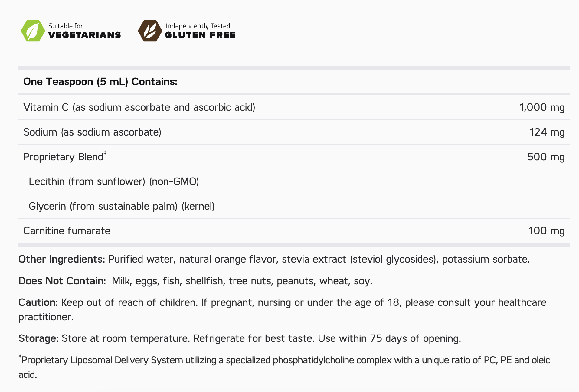The height and width of the screenshot is (392, 579).
Task: Click the "Suitable for VEGETARIANS" badge text
Action: pyautogui.click(x=84, y=31)
